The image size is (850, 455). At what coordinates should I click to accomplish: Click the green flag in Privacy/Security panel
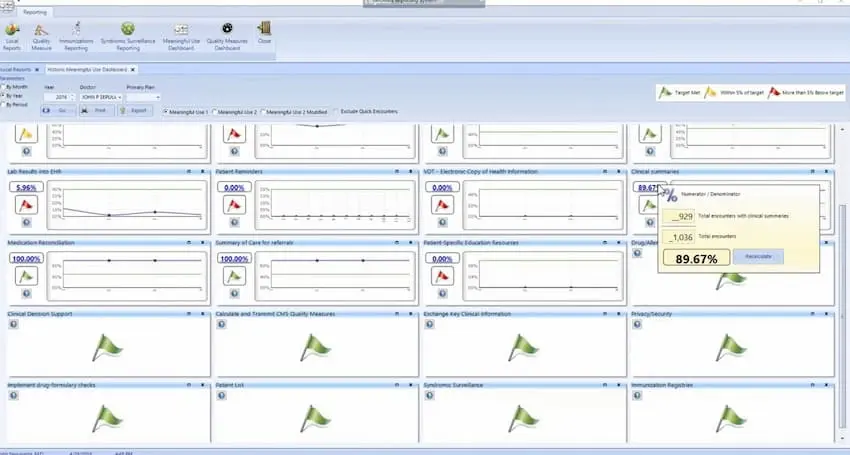click(731, 348)
